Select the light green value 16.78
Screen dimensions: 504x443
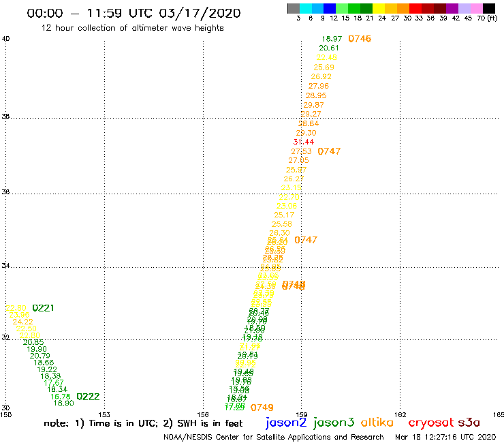61,397
